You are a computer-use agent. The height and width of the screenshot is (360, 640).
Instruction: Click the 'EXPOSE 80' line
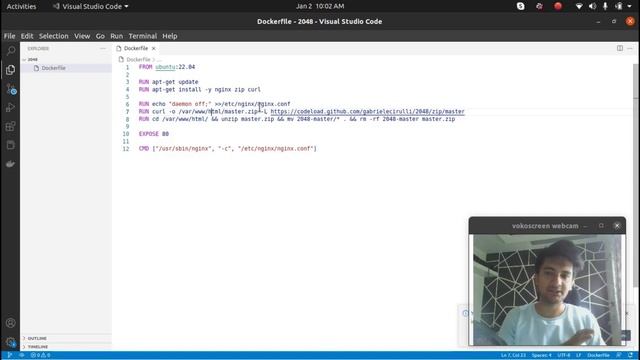click(153, 134)
